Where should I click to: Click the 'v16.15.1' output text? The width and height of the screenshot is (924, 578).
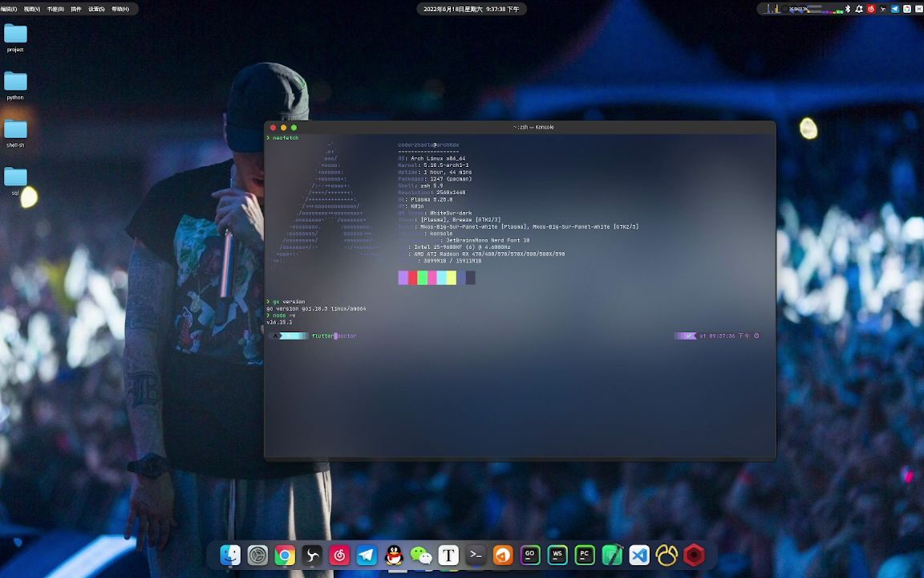[x=279, y=323]
